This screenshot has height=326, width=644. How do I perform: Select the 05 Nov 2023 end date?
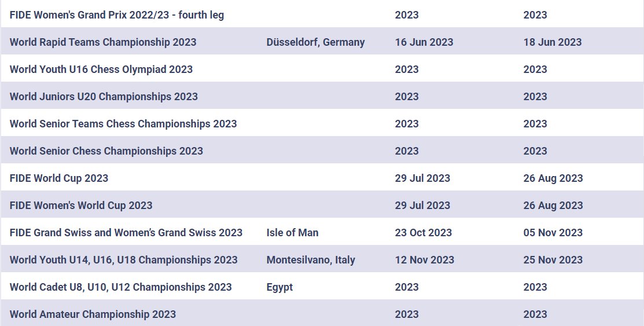click(553, 233)
